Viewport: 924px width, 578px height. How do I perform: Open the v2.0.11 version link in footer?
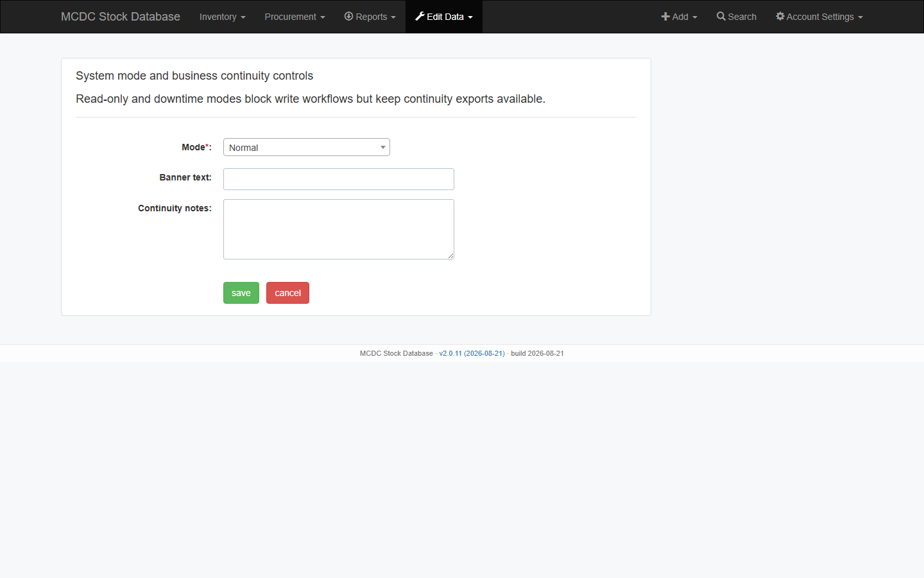[472, 353]
